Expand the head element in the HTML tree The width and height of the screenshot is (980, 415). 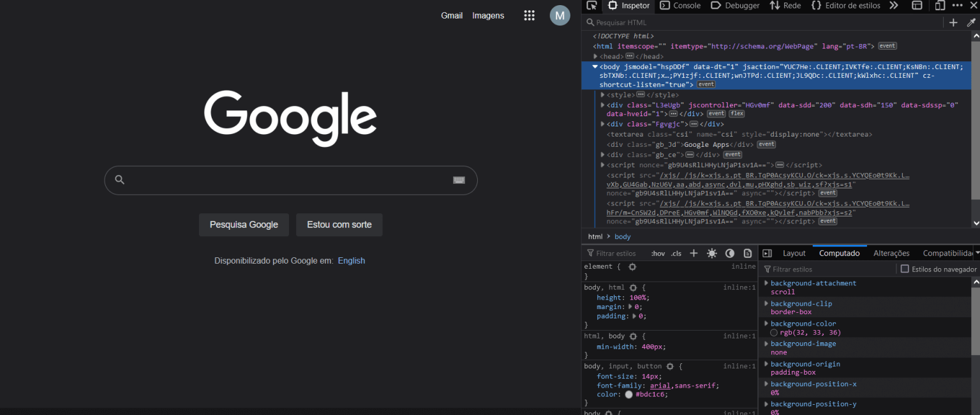point(597,56)
